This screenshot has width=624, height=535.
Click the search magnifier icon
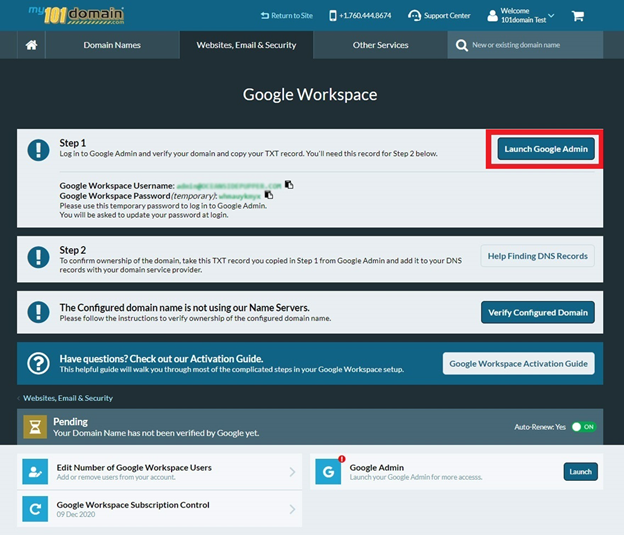pyautogui.click(x=461, y=45)
